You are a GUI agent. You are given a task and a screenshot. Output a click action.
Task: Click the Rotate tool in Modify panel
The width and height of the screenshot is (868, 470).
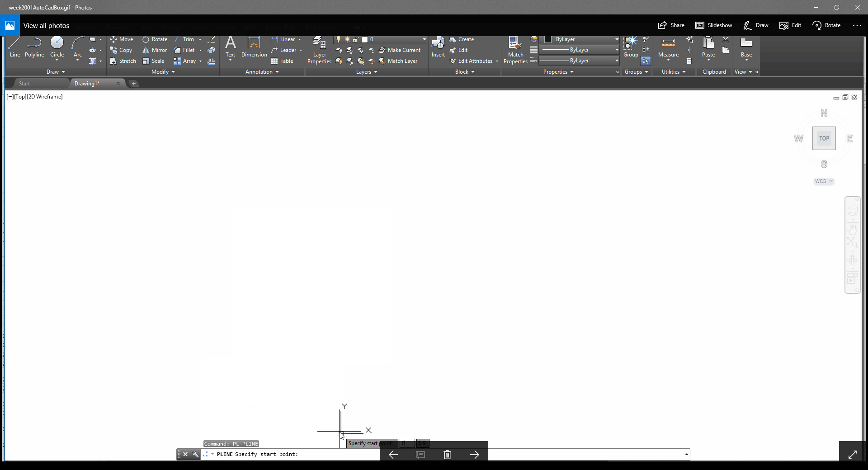tap(155, 39)
